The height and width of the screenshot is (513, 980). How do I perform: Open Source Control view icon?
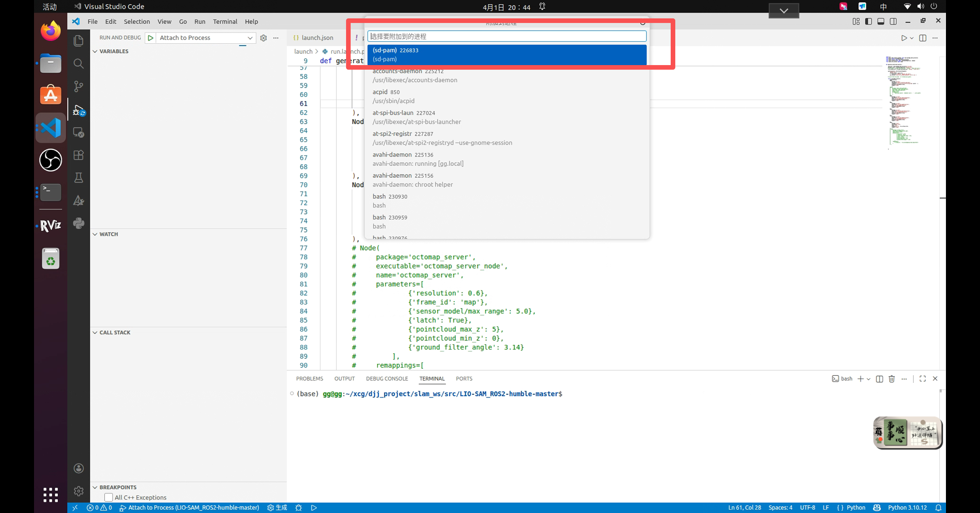click(78, 87)
